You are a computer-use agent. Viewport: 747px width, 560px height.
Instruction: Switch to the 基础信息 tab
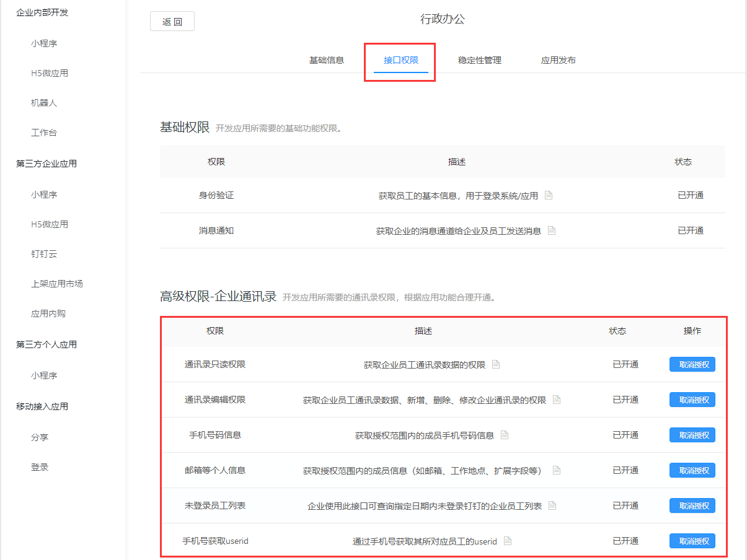click(x=327, y=60)
